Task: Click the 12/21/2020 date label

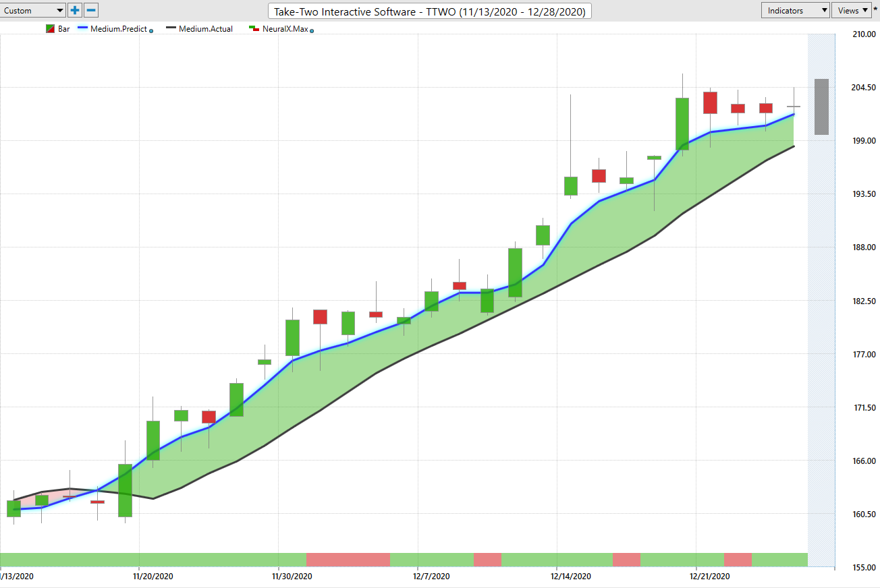Action: pos(709,577)
